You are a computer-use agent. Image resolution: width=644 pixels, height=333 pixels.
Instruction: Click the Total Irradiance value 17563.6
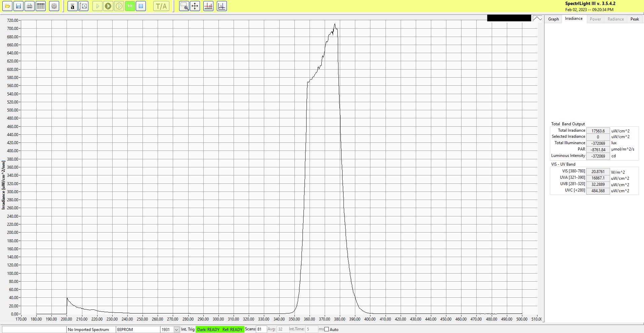pos(598,131)
